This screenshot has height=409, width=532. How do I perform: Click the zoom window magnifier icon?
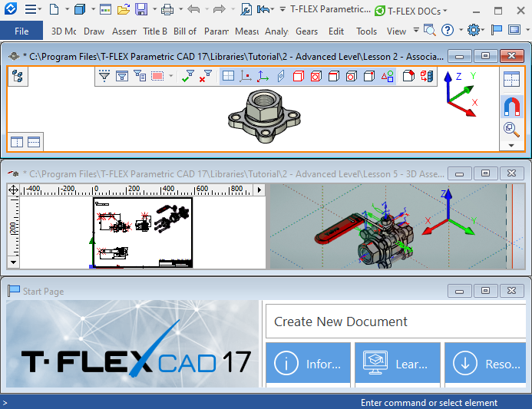[511, 129]
